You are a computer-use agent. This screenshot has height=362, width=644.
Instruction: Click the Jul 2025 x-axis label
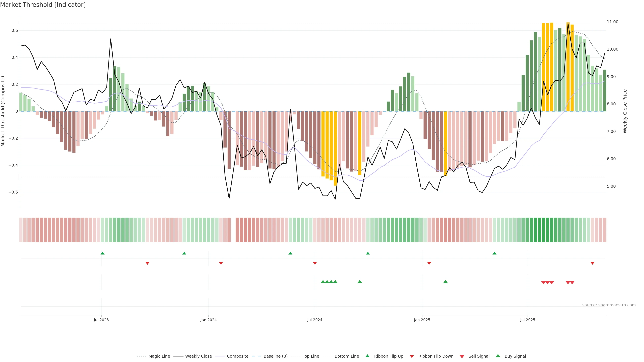coord(527,320)
